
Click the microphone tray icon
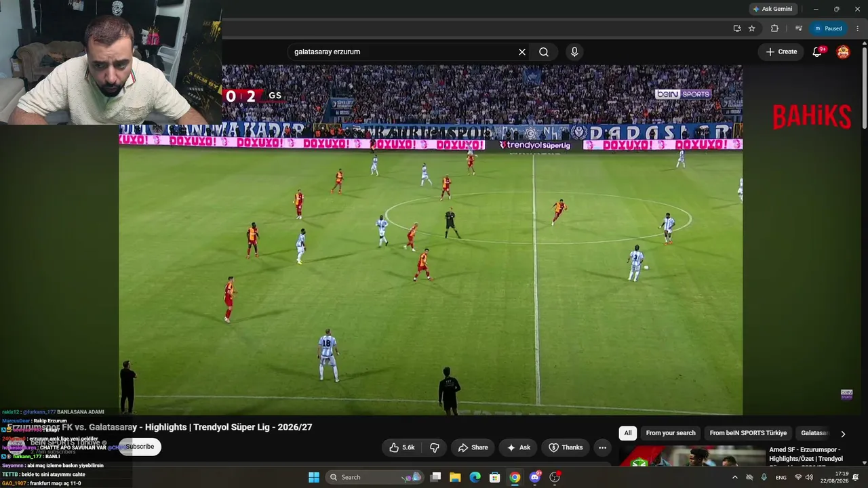tap(764, 477)
